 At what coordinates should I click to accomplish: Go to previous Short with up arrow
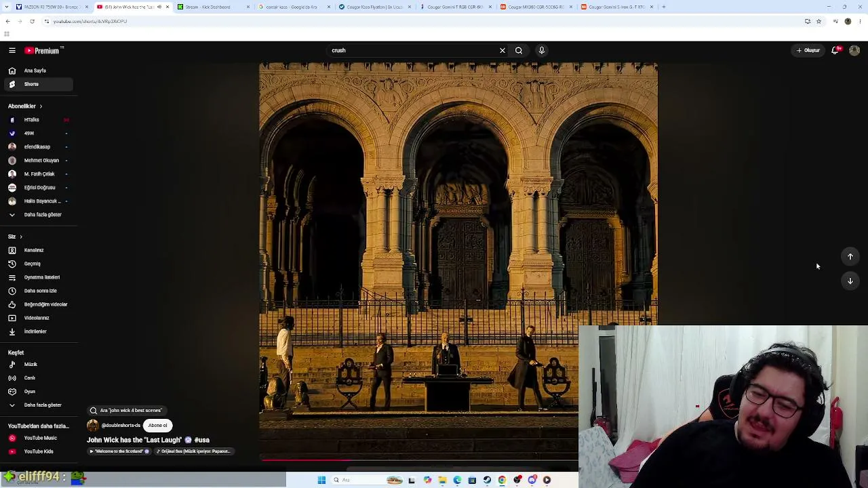pos(850,257)
